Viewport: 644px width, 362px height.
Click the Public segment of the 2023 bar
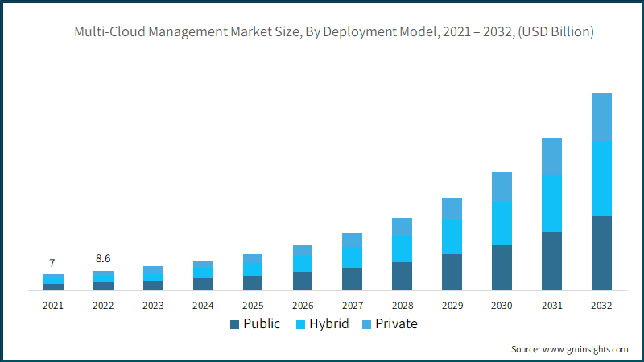click(x=153, y=286)
